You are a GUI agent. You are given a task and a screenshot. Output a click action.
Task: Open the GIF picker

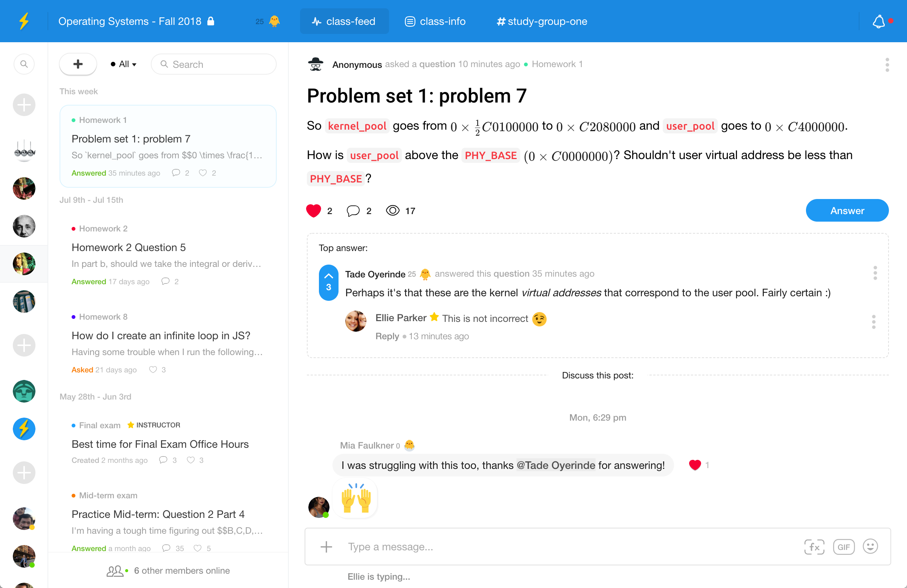pos(843,547)
